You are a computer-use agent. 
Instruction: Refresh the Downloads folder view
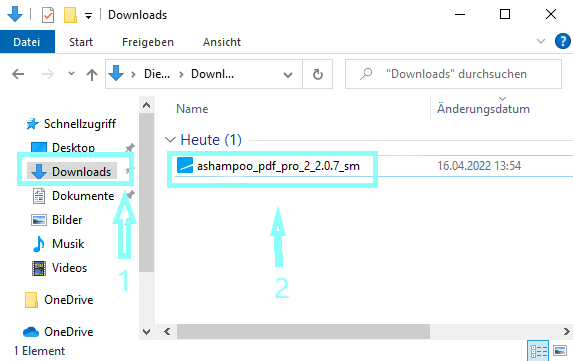[318, 75]
